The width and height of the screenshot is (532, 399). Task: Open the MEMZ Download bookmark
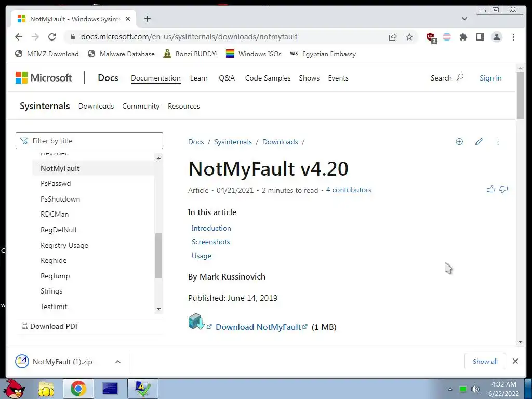(x=47, y=54)
